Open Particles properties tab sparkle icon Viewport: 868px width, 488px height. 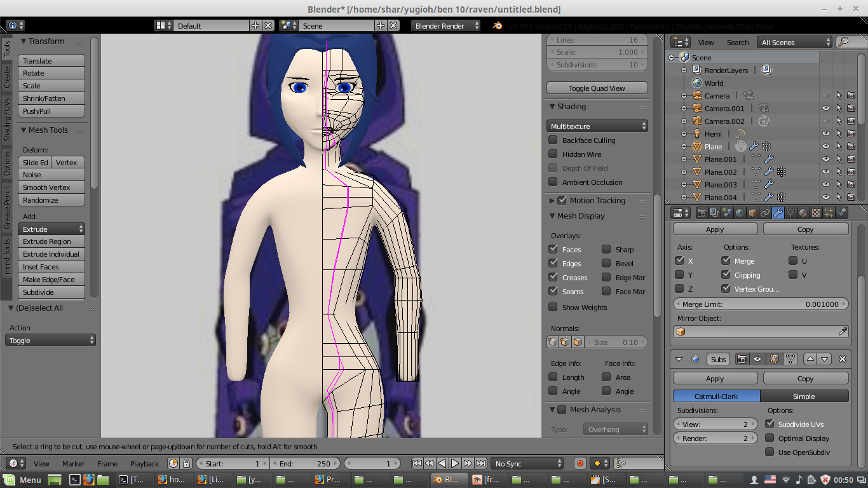[829, 213]
